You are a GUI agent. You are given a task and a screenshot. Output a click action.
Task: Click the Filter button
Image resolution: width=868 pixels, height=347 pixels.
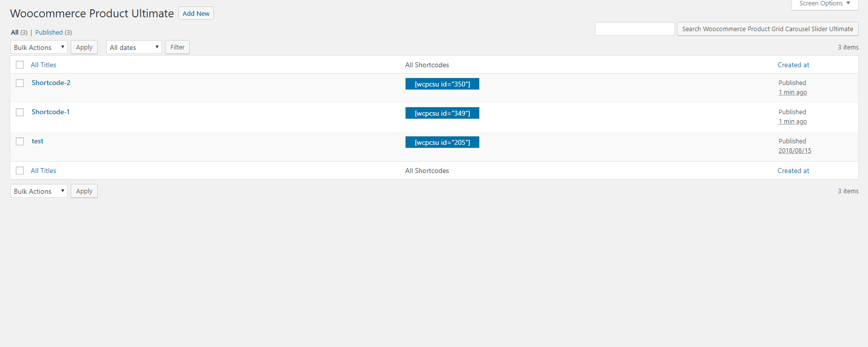pos(177,47)
